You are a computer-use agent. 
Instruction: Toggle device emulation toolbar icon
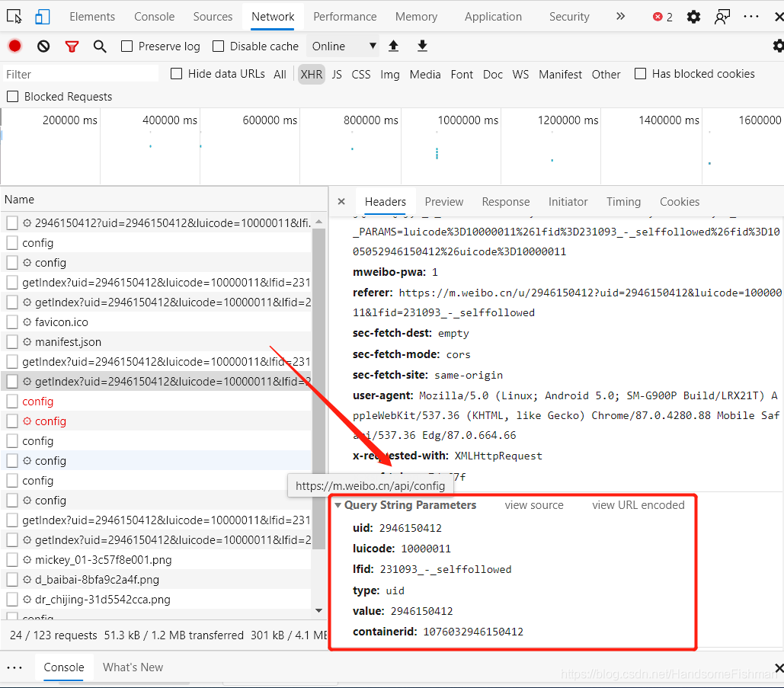pyautogui.click(x=43, y=17)
